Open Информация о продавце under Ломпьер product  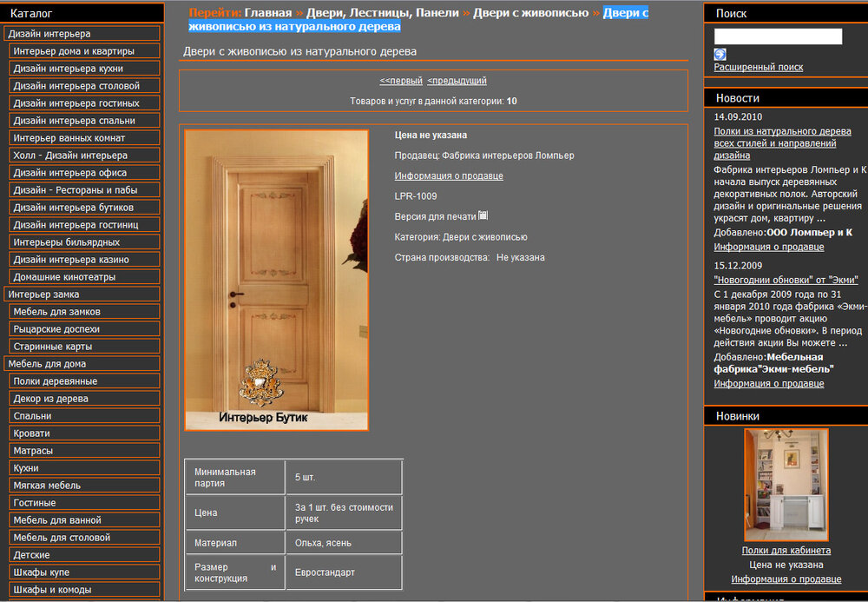coord(449,175)
